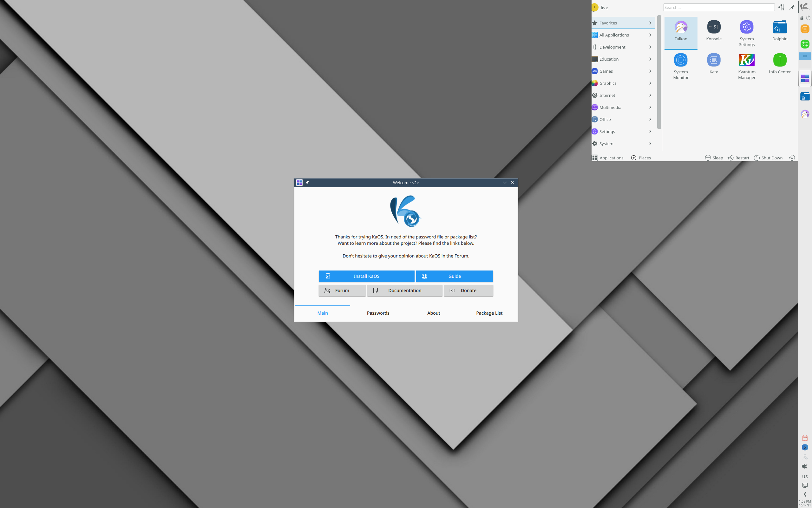Pin the application launcher open
Image resolution: width=812 pixels, height=508 pixels.
(x=792, y=7)
